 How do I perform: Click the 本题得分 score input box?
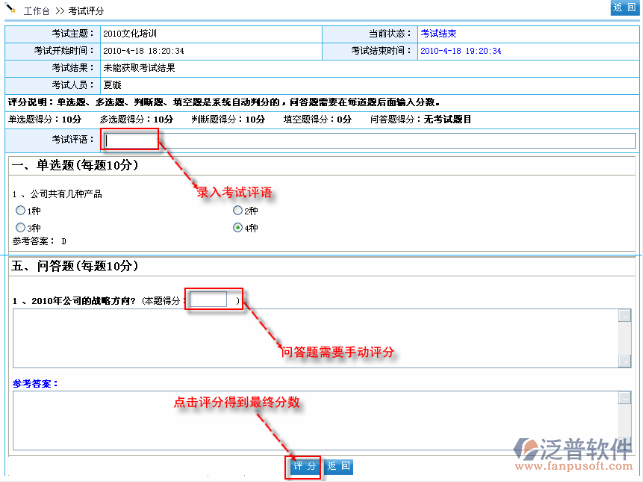coord(208,299)
